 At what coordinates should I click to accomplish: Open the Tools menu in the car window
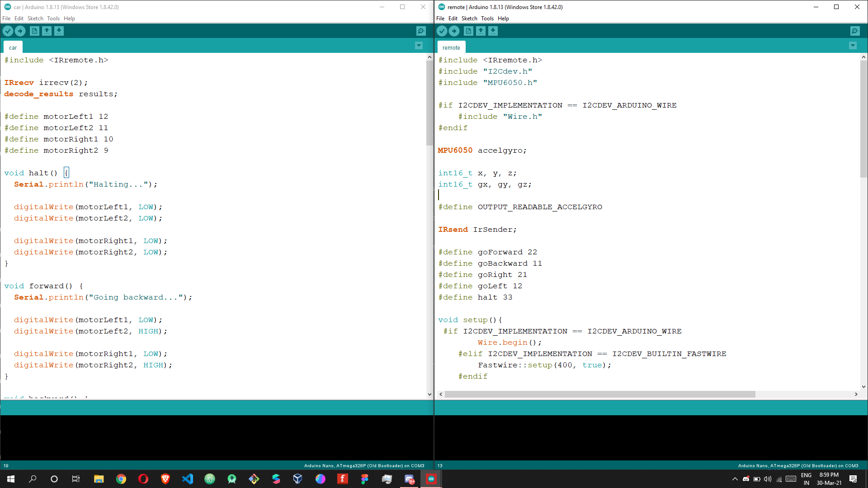tap(53, 19)
